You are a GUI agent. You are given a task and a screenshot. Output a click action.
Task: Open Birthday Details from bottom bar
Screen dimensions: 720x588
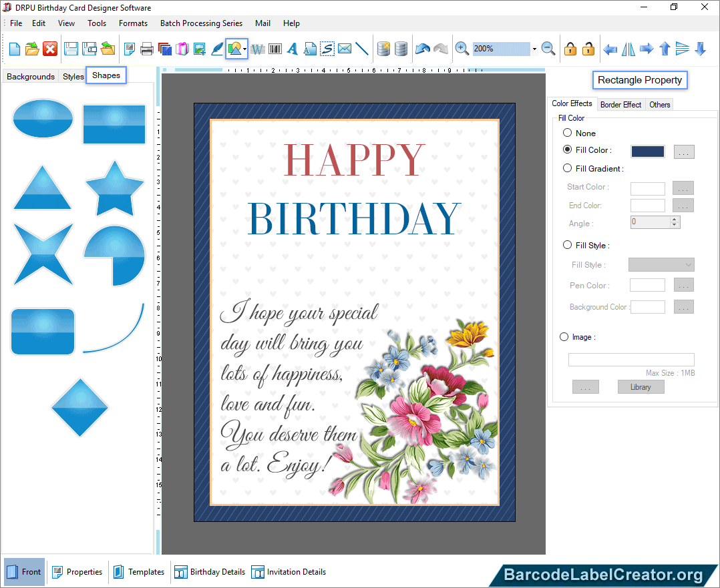(210, 572)
